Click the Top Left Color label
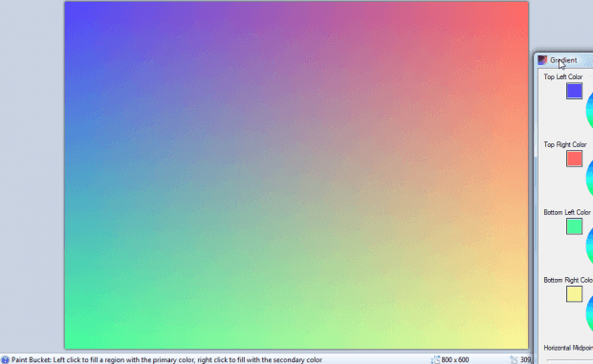The image size is (593, 364). (563, 76)
